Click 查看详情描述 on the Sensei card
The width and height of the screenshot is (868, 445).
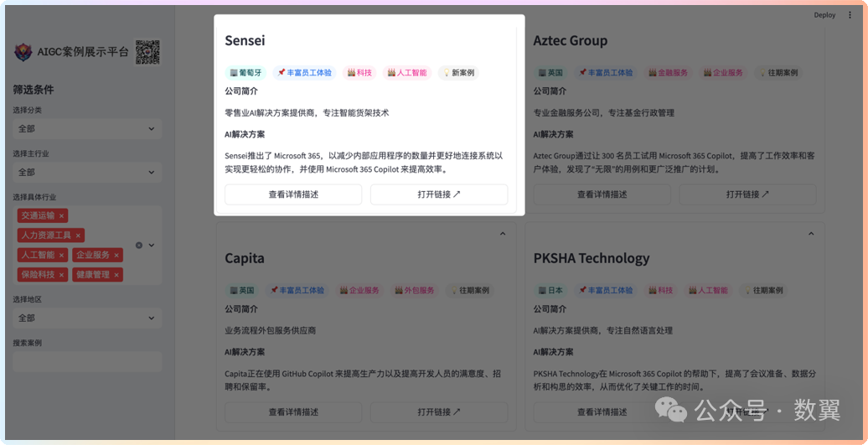click(293, 194)
